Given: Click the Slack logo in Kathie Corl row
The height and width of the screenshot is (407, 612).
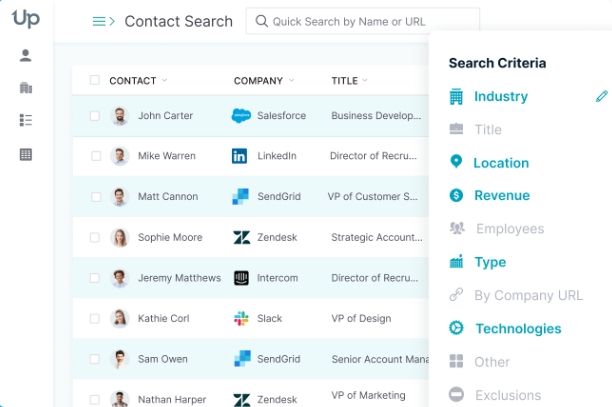Looking at the screenshot, I should click(241, 318).
